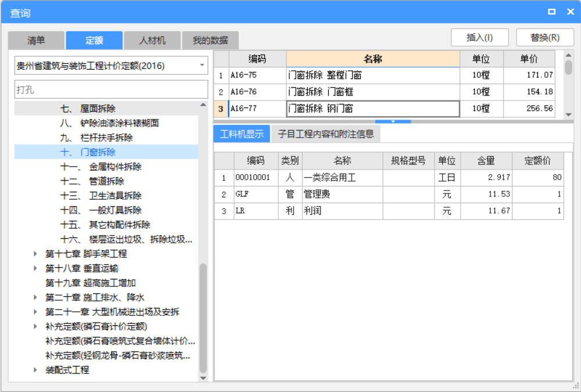
Task: Open the 我的数据 tab
Action: 210,41
